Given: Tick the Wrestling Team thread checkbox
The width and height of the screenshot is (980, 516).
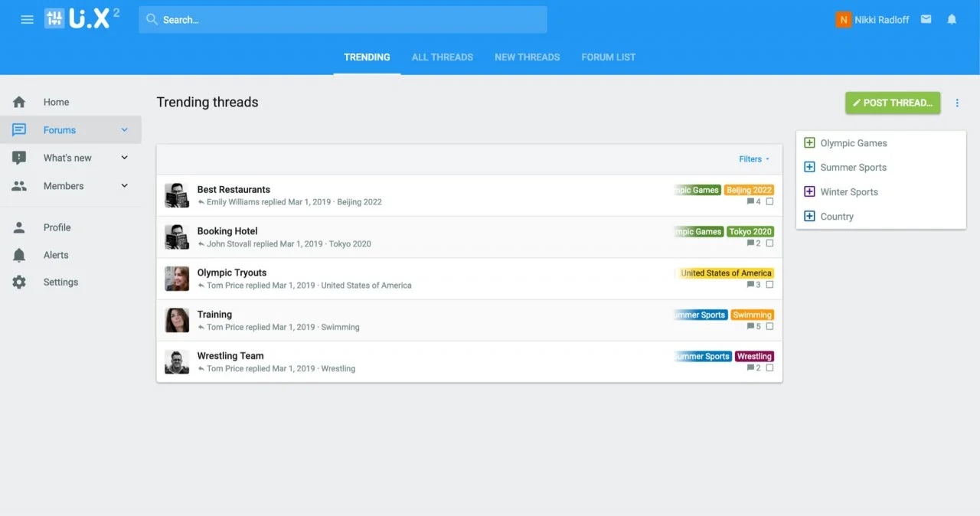Looking at the screenshot, I should click(769, 368).
